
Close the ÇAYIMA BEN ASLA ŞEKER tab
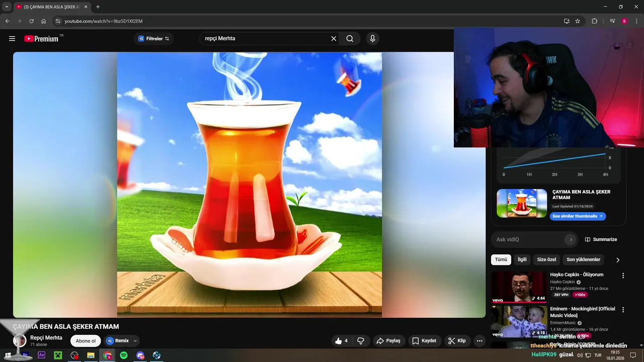(x=86, y=7)
